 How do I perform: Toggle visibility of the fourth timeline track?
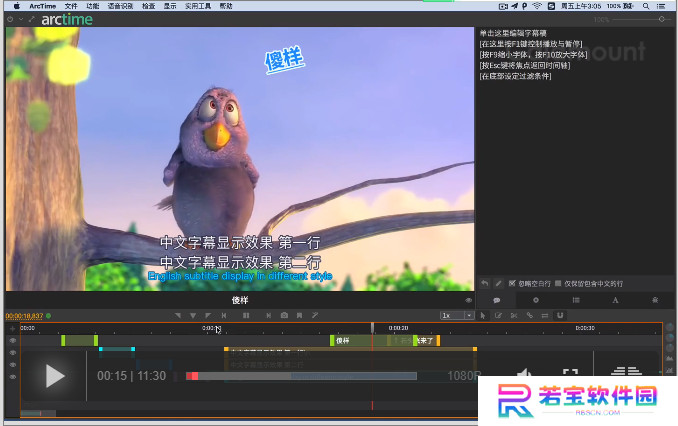click(13, 377)
